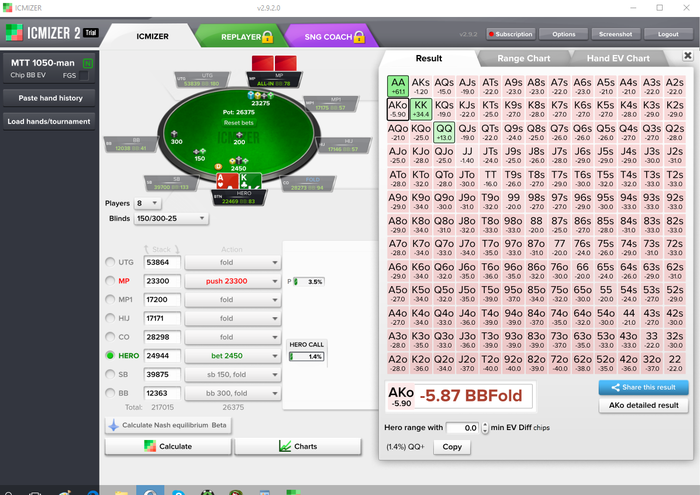Click the green QQ cell in the hand grid
Screen dimensions: 700x495
(444, 132)
